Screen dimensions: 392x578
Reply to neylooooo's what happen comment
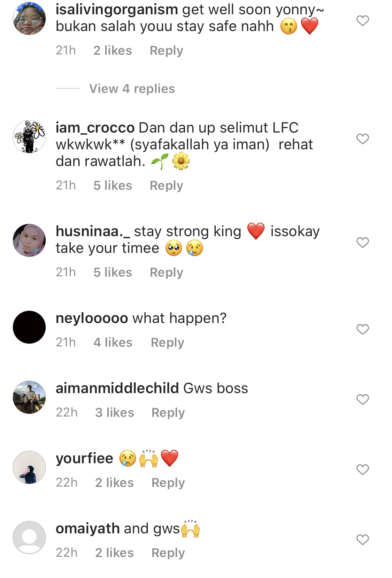click(167, 343)
